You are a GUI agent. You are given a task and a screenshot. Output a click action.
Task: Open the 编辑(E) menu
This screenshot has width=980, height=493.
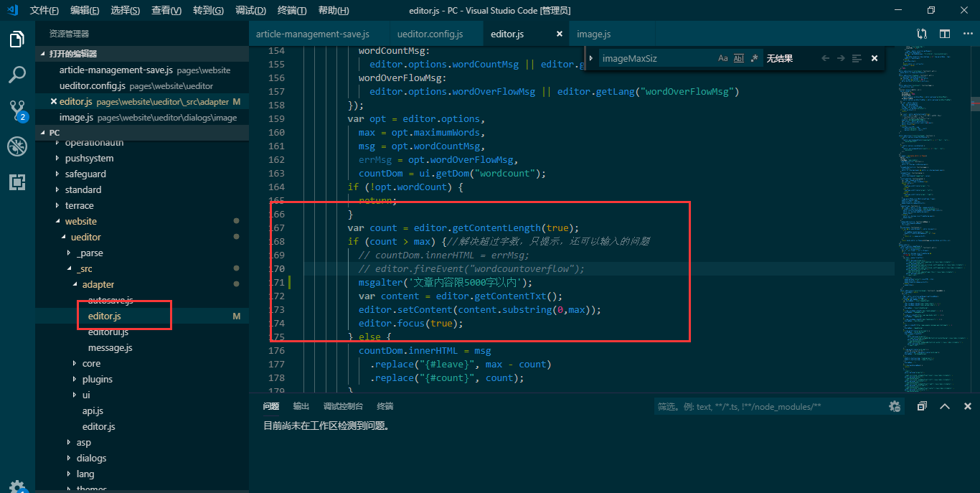tap(85, 10)
